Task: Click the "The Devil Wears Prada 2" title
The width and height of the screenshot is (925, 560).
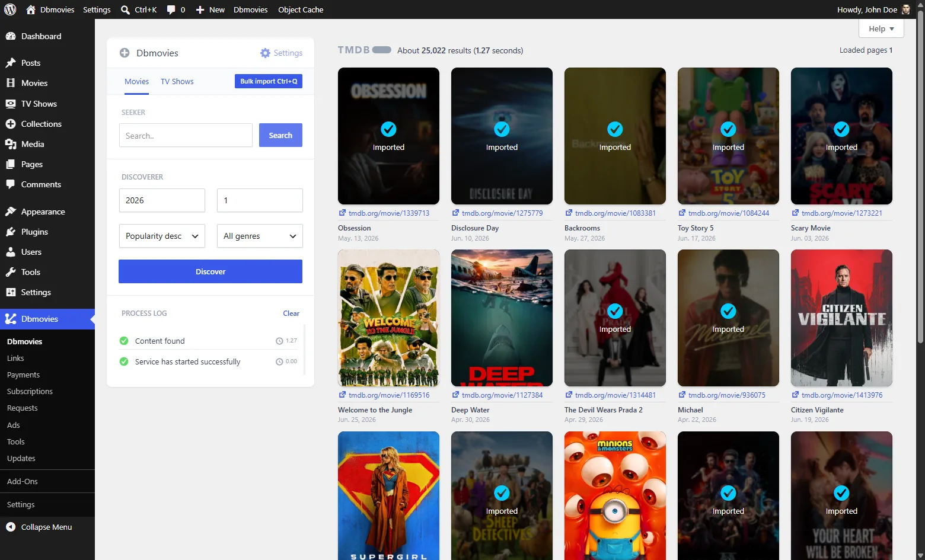Action: (604, 409)
